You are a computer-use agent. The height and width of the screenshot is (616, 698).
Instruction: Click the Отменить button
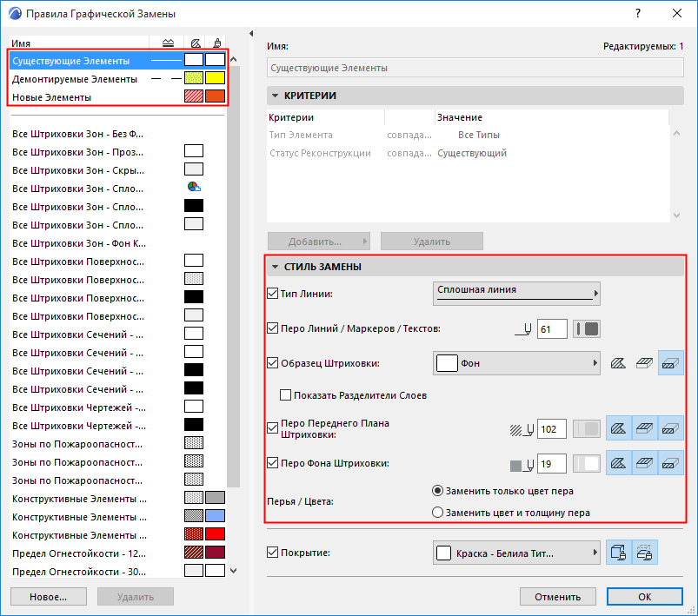pos(558,596)
